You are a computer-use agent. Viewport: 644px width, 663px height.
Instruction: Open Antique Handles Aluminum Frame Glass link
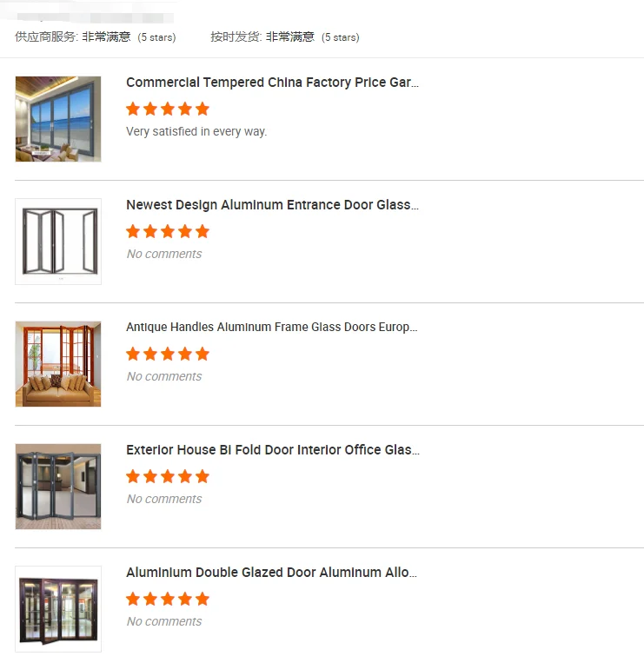pos(272,328)
